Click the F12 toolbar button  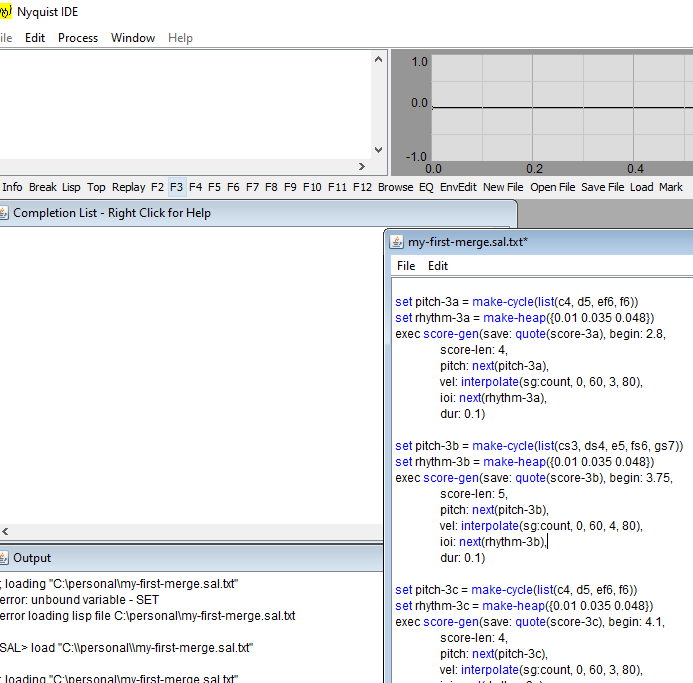click(x=362, y=187)
